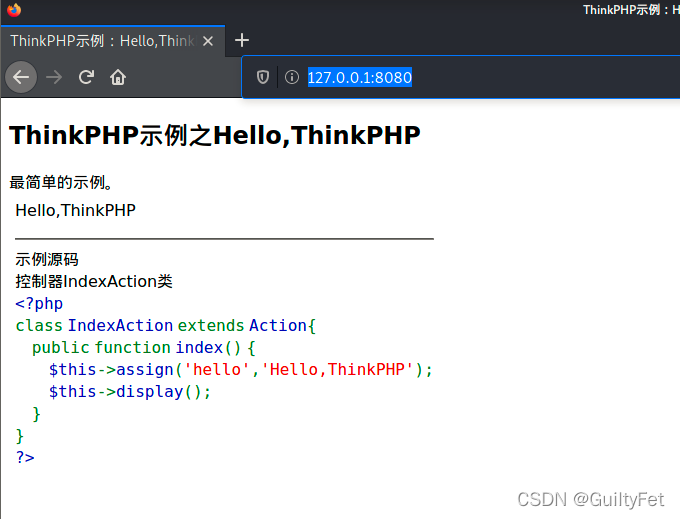Click the 示例源码 label
This screenshot has width=680, height=519.
pyautogui.click(x=47, y=260)
